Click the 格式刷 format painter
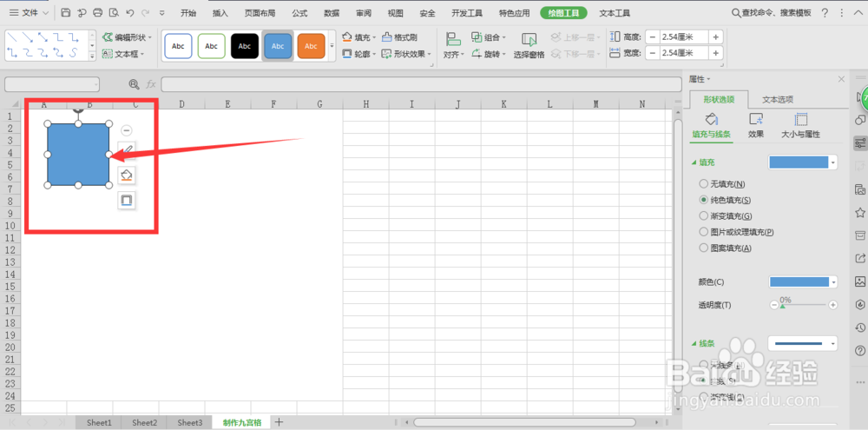The height and width of the screenshot is (430, 868). (399, 37)
